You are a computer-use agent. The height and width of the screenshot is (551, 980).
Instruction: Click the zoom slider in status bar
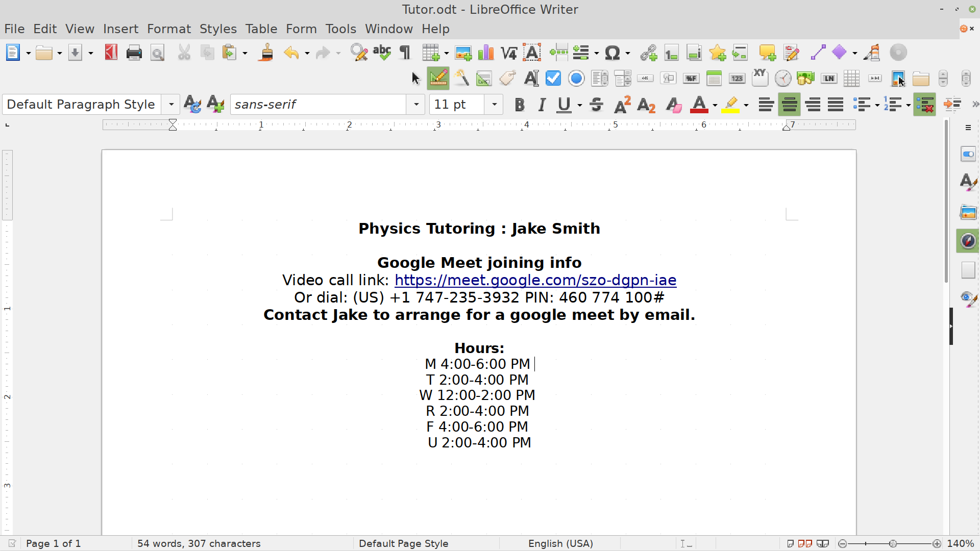(892, 544)
